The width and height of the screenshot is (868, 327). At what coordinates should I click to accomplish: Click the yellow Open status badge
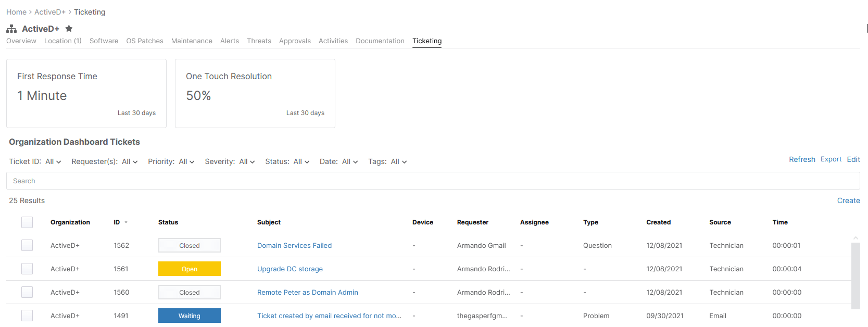(190, 269)
